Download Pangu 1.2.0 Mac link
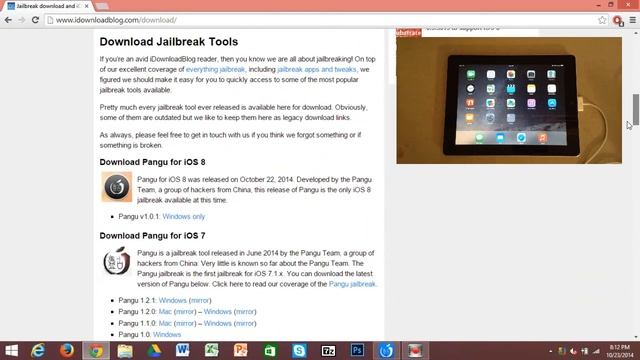This screenshot has width=640, height=360. 165,312
